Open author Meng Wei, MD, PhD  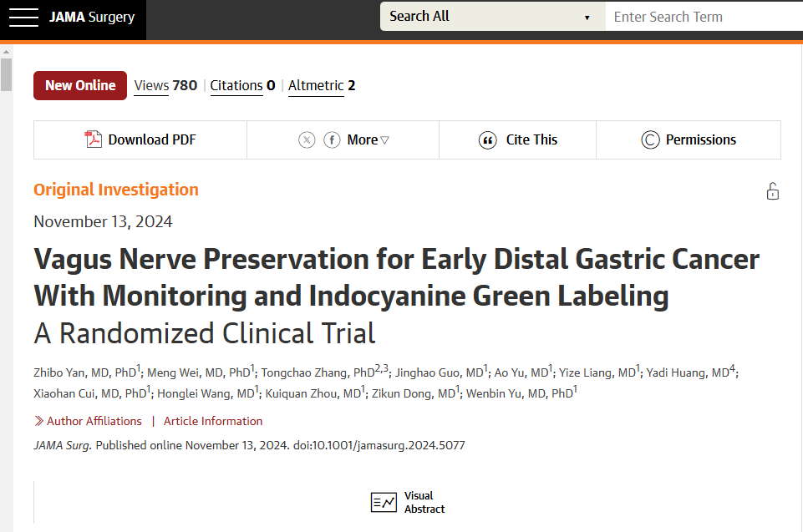(x=201, y=372)
